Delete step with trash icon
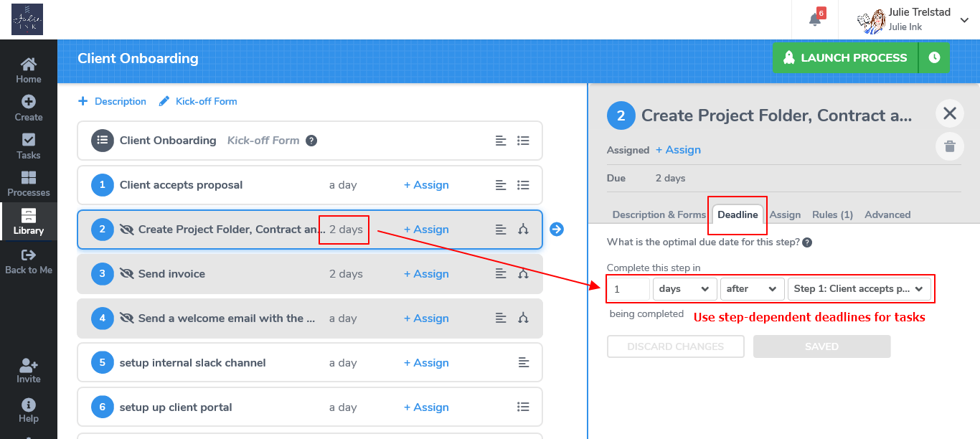 click(950, 147)
